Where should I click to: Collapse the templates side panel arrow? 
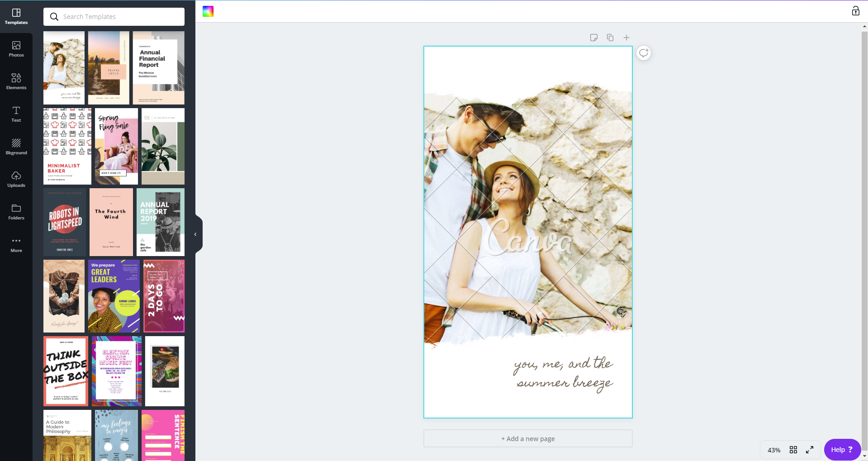(196, 234)
